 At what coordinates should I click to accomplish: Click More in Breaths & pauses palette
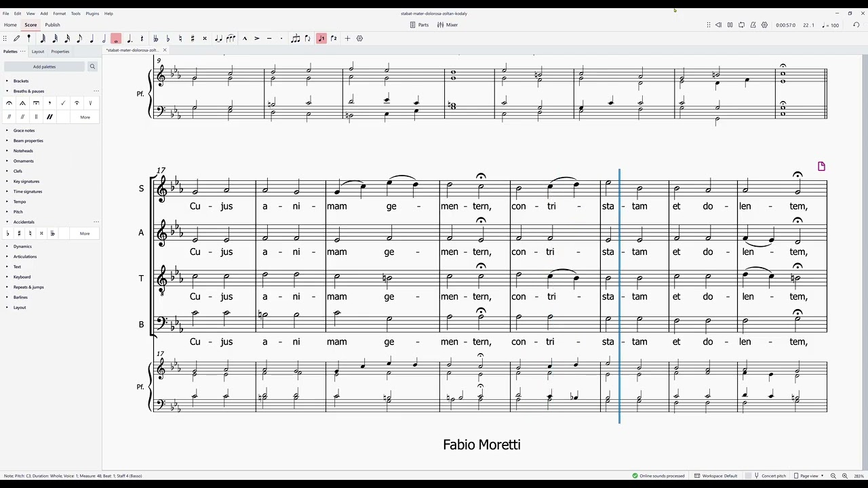(85, 117)
